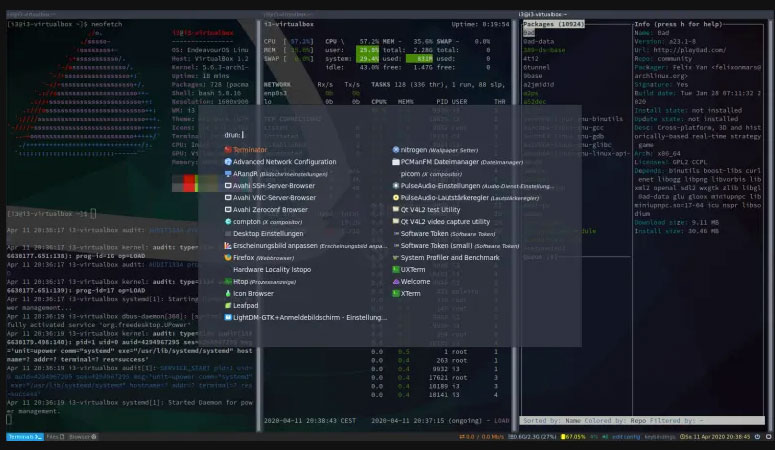Click the play0ad.com URL in Info panel
Screen dimensions: 775x450
689,50
